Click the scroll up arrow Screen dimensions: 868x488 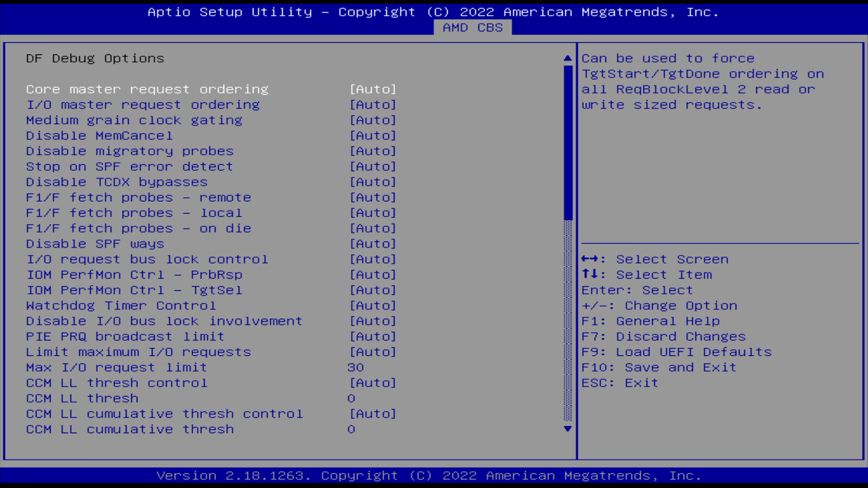pyautogui.click(x=568, y=58)
